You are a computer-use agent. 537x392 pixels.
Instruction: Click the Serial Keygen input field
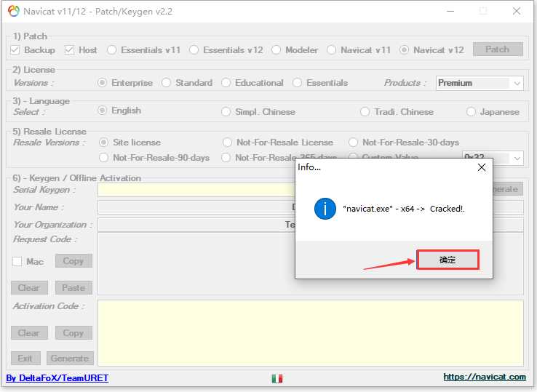(196, 190)
